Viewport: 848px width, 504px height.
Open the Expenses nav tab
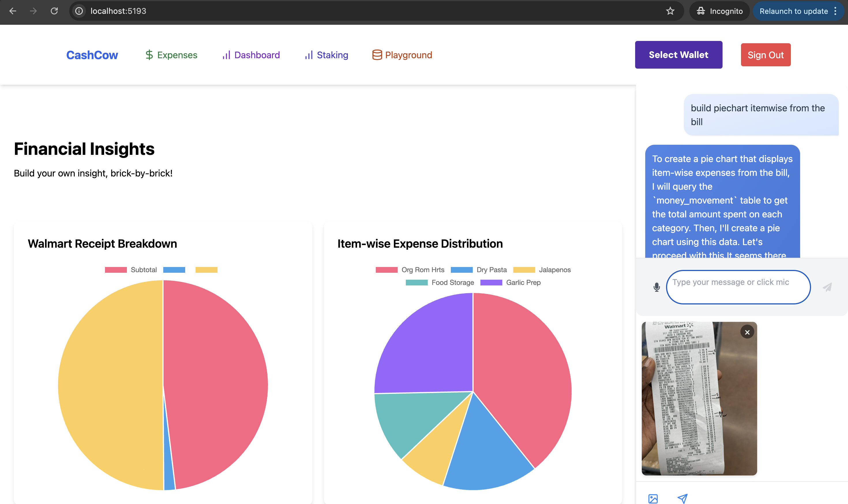click(171, 55)
